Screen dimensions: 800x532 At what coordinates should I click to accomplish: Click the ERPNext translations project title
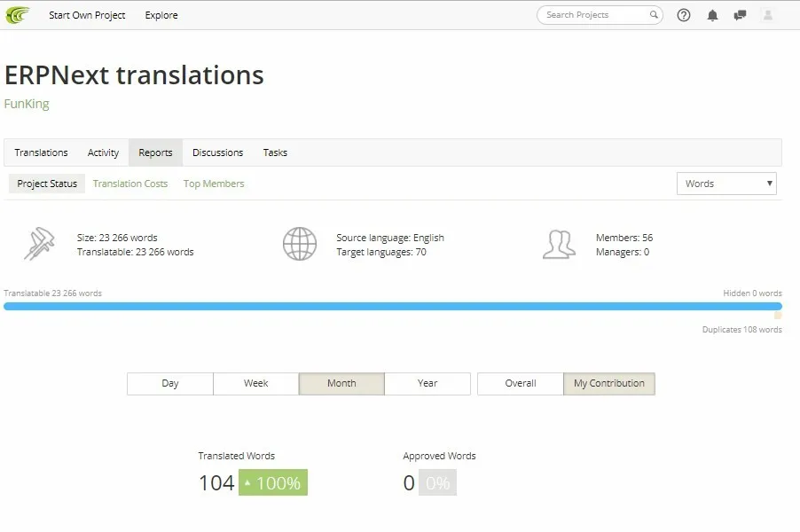(134, 75)
